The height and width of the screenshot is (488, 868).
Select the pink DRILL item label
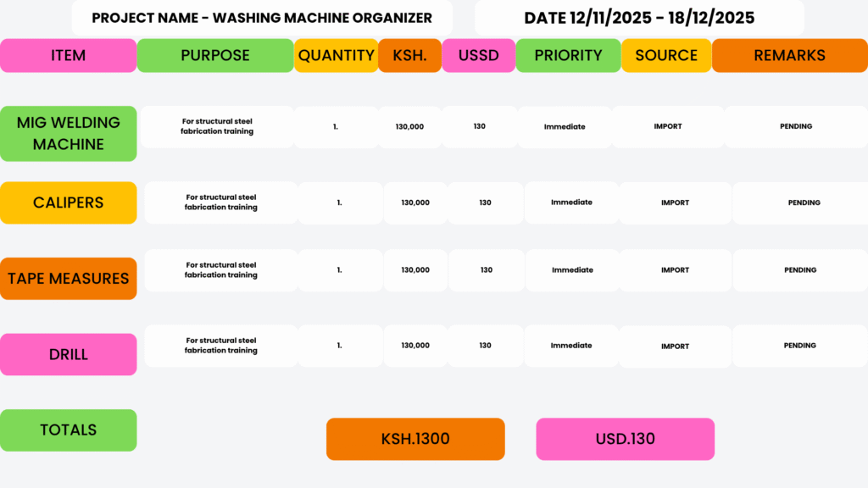(68, 354)
